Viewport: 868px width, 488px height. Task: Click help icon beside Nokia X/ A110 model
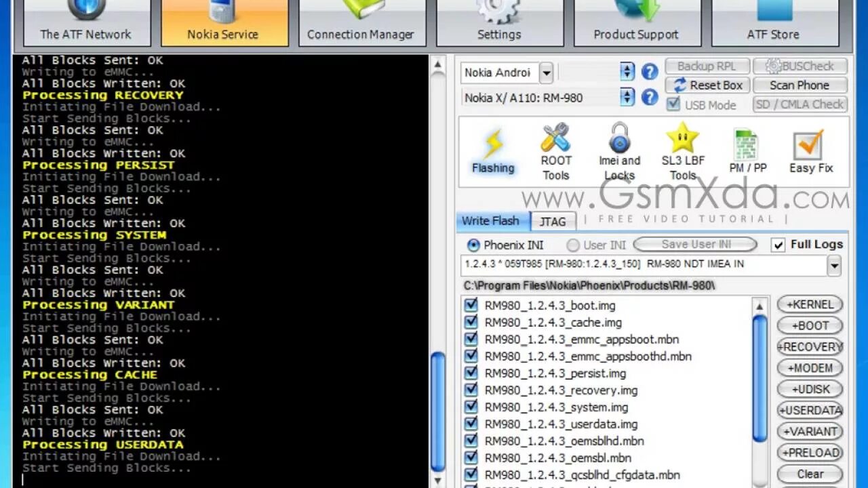[650, 97]
